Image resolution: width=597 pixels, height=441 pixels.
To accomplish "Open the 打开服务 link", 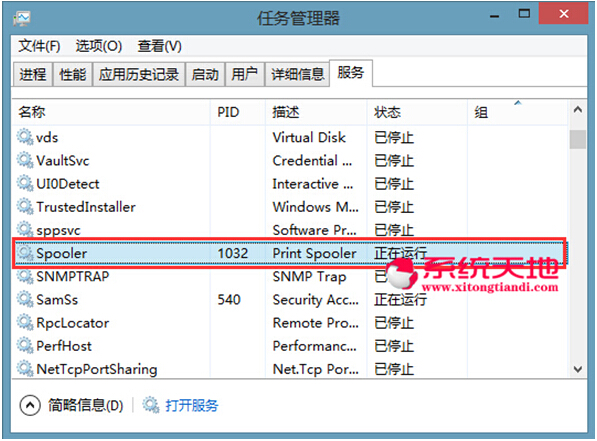I will [192, 405].
